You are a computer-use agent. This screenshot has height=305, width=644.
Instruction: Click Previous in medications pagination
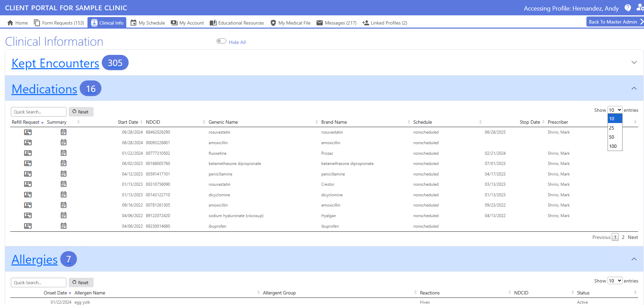601,237
